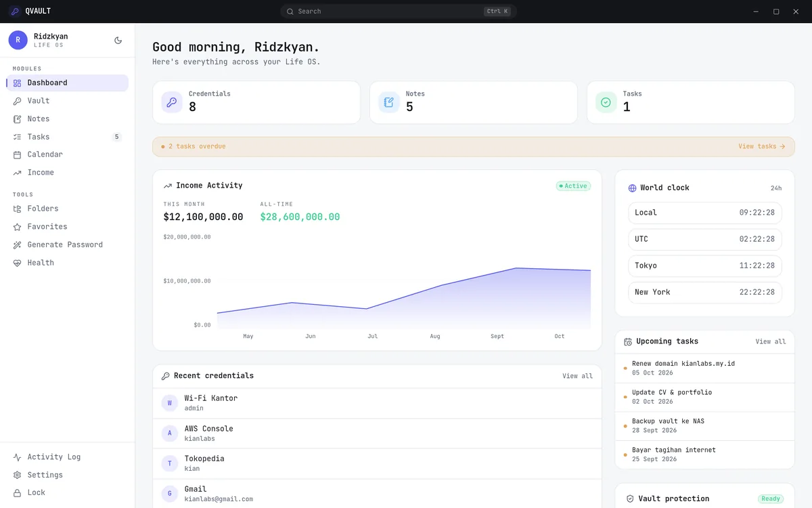Open the Favorites tool
Screen dimensions: 812x508
[x=67, y=227]
